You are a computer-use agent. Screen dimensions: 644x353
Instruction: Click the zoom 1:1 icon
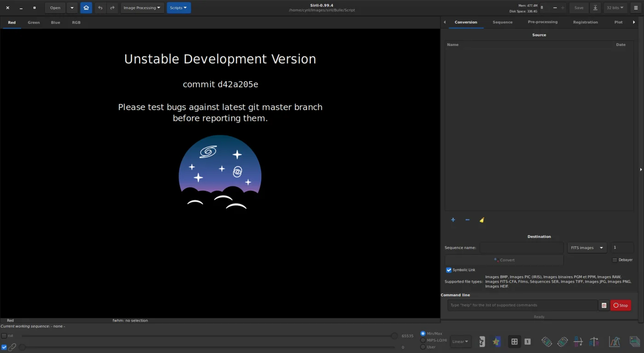tap(528, 341)
